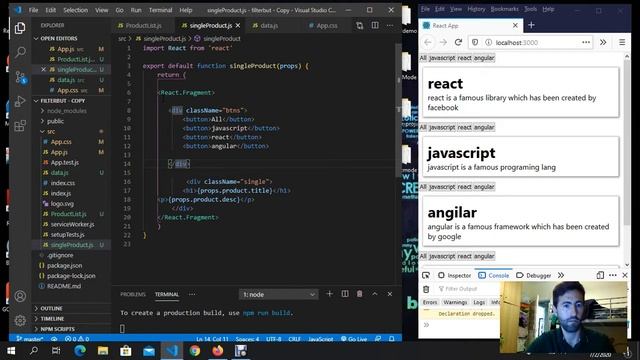640x360 pixels.
Task: Toggle the Errors console filter
Action: pyautogui.click(x=430, y=302)
